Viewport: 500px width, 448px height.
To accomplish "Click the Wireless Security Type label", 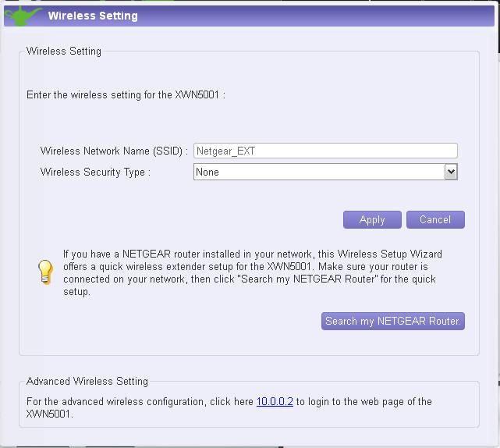I will pyautogui.click(x=95, y=172).
